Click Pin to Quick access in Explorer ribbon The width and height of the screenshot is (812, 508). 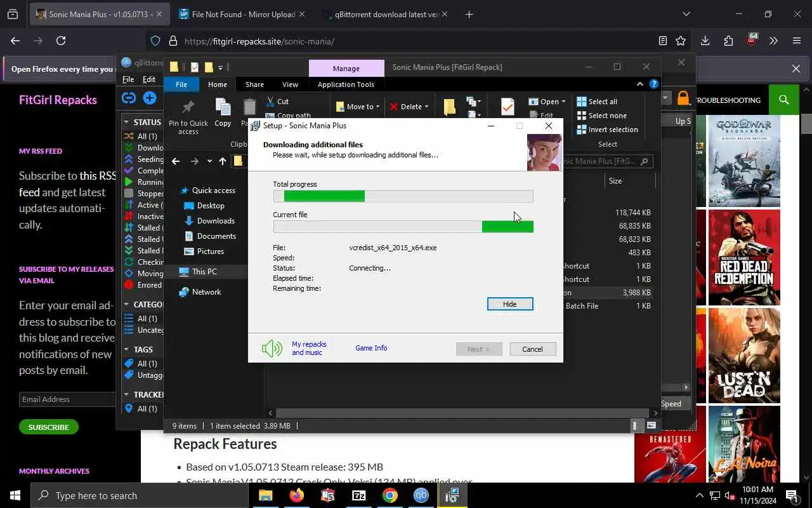click(188, 116)
